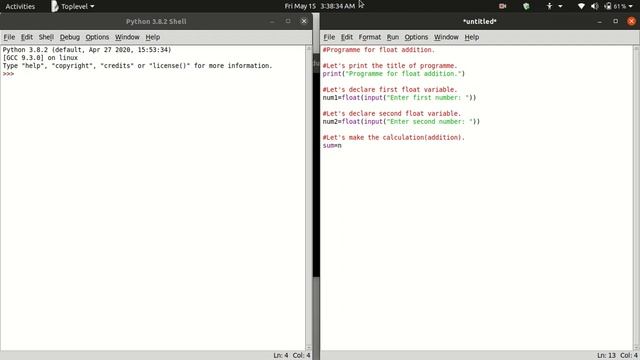This screenshot has height=360, width=640.
Task: Expand the Toplevel application menu
Action: coord(73,6)
